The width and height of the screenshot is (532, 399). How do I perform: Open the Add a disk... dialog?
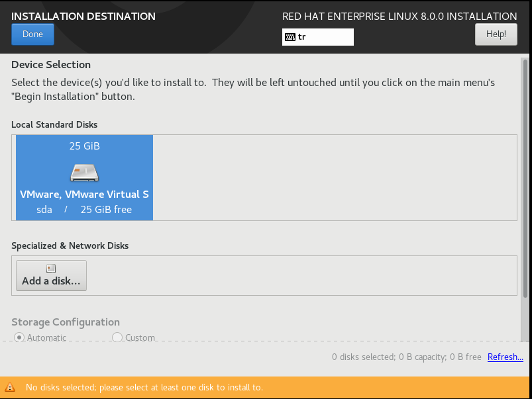pos(51,276)
